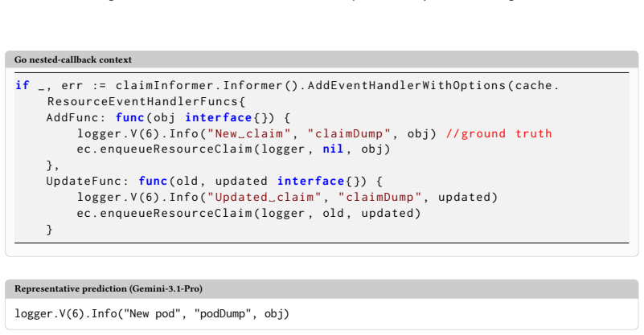
Task: Click the 'Representative prediction (Gemini-3.1-Pro)' header
Action: (109, 288)
